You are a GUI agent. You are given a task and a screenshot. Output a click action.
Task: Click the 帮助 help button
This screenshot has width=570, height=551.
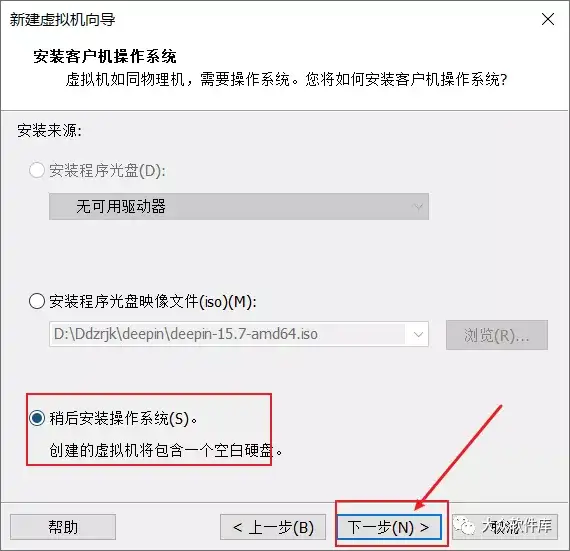point(63,527)
